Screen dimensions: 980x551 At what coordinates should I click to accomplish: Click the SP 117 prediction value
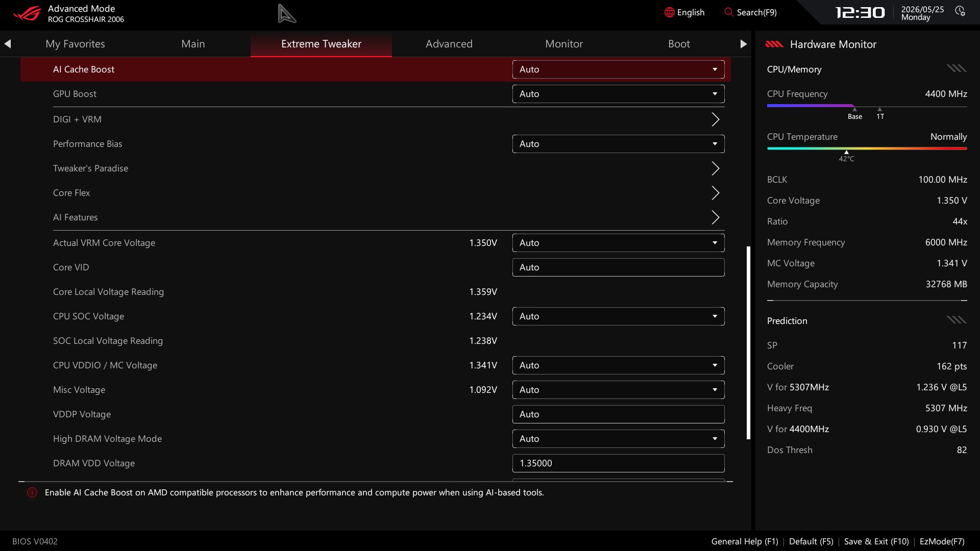[959, 345]
